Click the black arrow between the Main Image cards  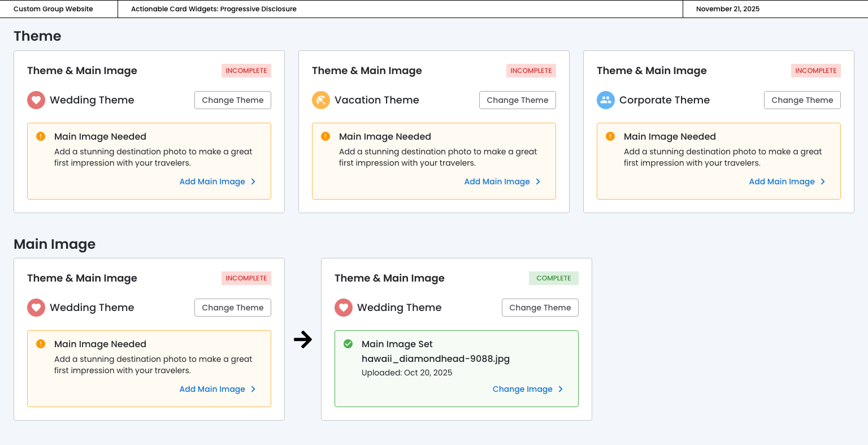(303, 339)
